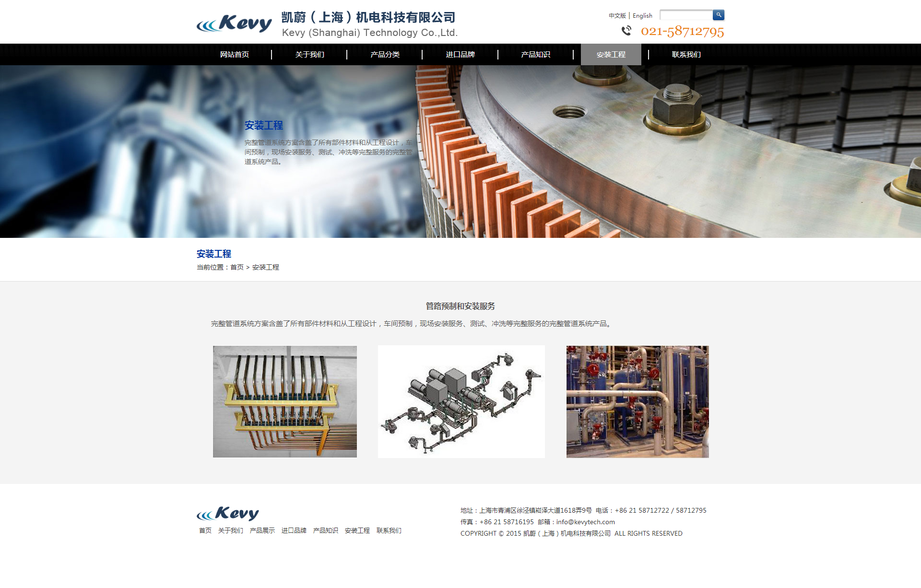Image resolution: width=921 pixels, height=588 pixels.
Task: Click footer link 关于我们
Action: tap(231, 530)
